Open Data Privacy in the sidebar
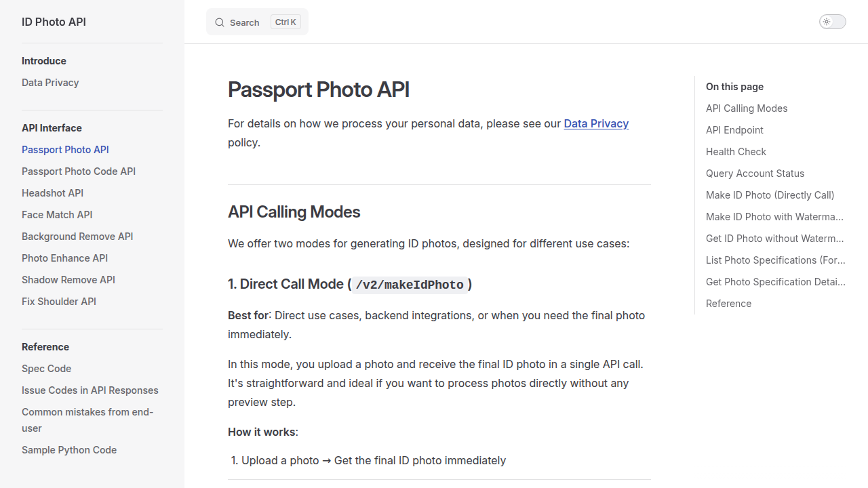 point(50,83)
